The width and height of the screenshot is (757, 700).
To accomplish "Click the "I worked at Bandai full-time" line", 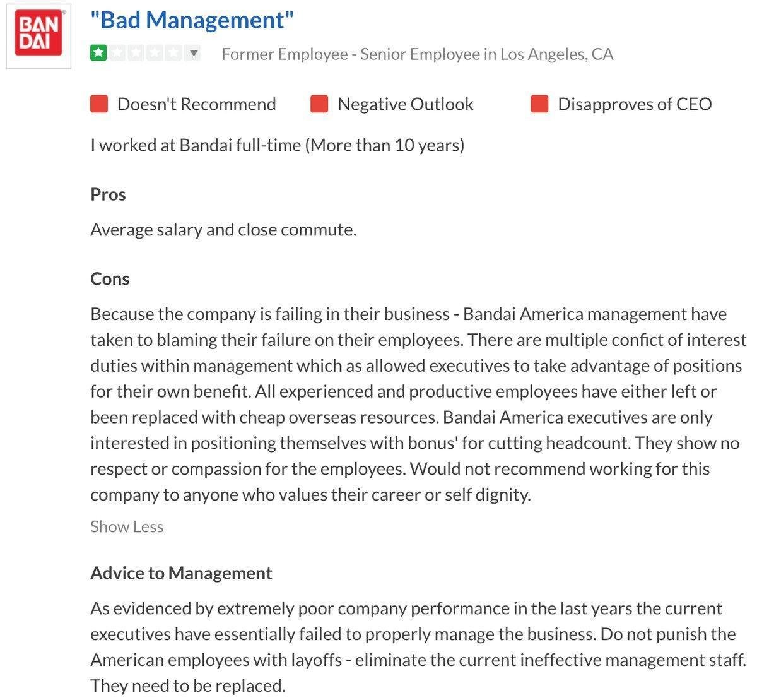I will 277,145.
